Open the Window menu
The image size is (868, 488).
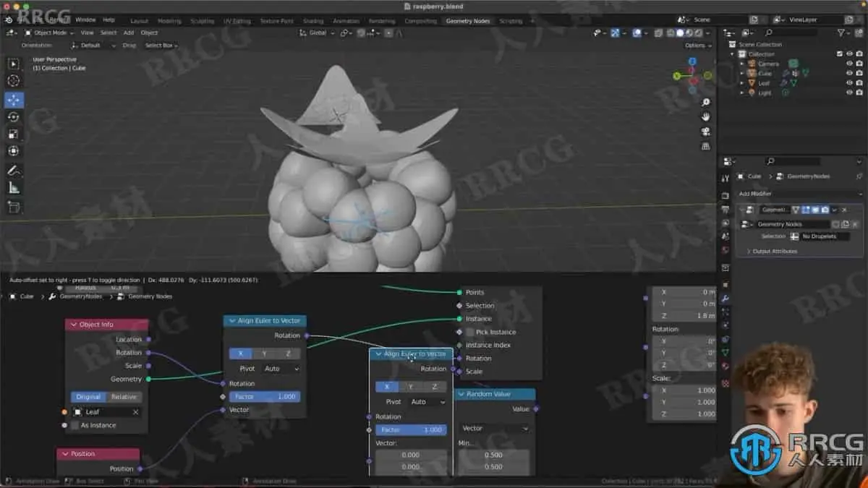85,20
